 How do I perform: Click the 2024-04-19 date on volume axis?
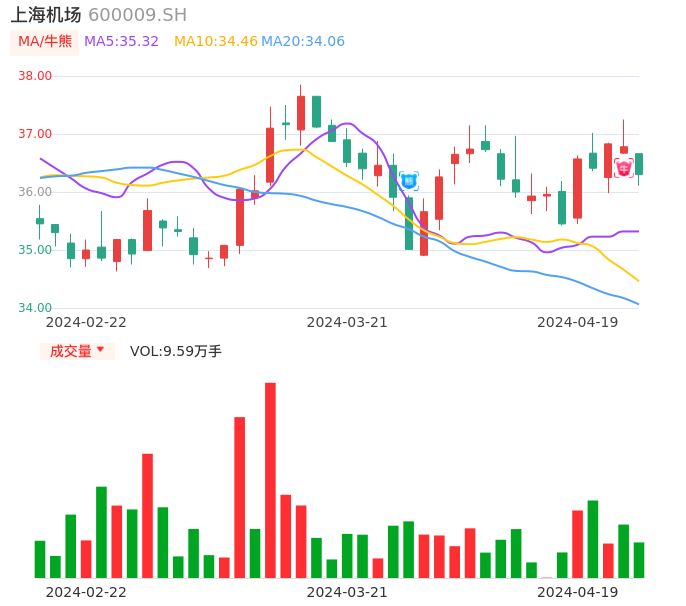[578, 592]
